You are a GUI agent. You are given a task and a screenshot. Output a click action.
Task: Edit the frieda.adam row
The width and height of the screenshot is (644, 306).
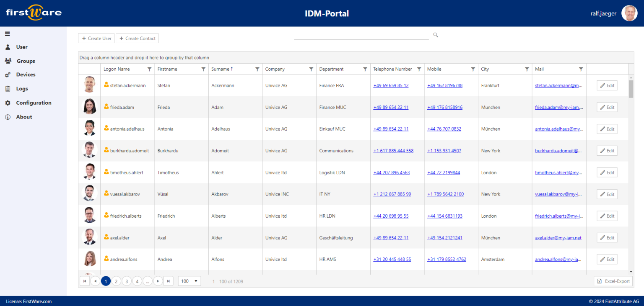607,107
